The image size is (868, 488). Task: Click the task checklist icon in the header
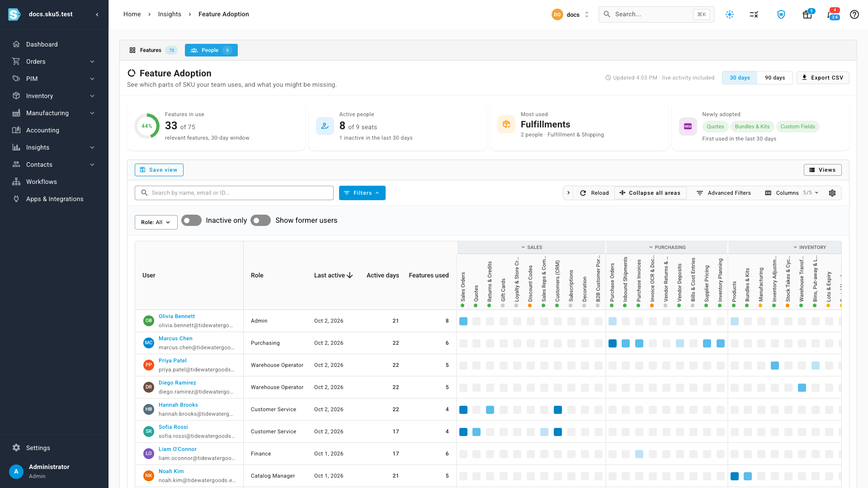(x=754, y=14)
